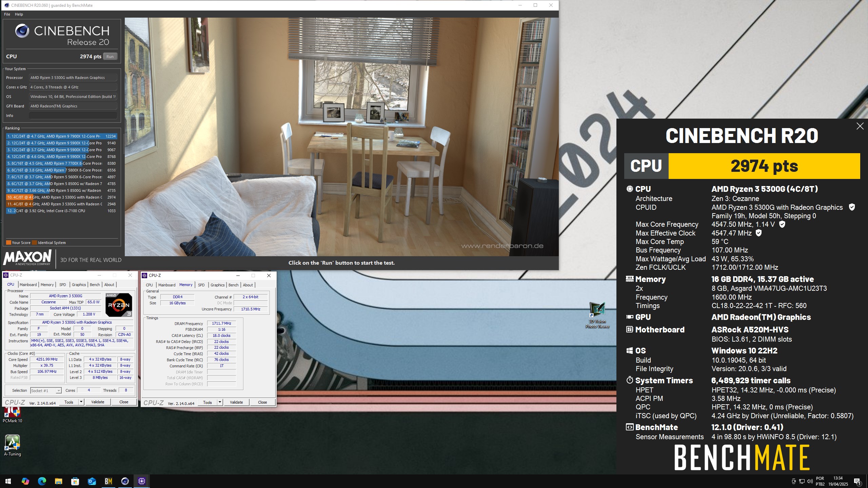Viewport: 868px width, 488px height.
Task: Click Close button in right CPU-Z
Action: pyautogui.click(x=262, y=402)
